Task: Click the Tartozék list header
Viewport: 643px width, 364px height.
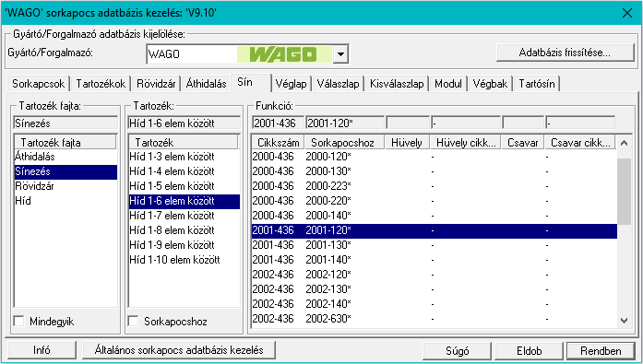Action: [x=184, y=143]
